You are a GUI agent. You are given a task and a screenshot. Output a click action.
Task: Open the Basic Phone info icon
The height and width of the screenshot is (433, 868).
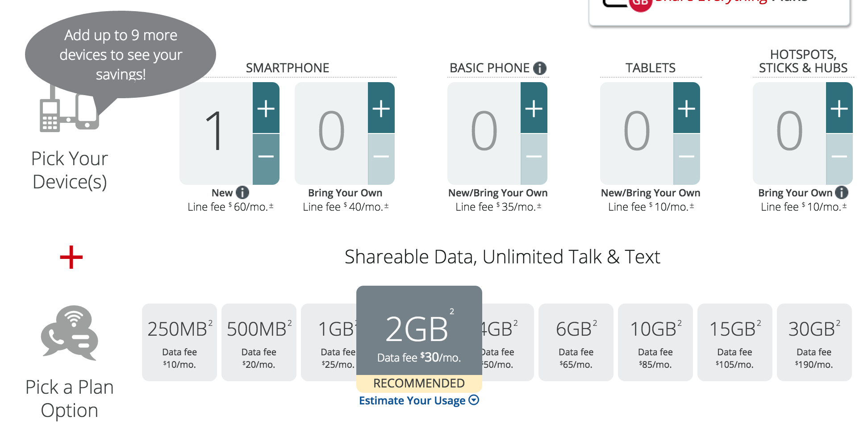click(540, 68)
